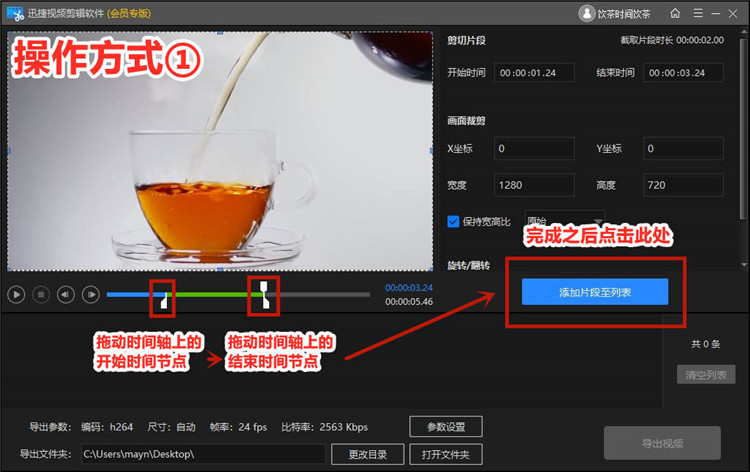Minimize the video editor window
The height and width of the screenshot is (472, 750).
click(716, 14)
